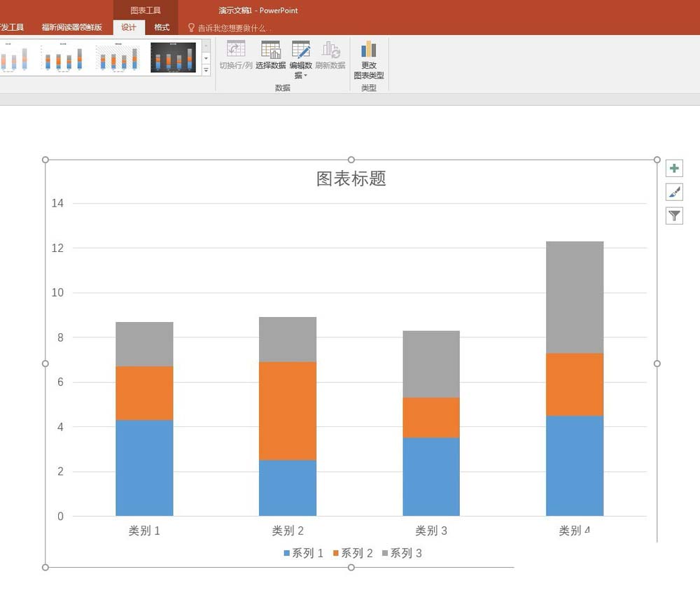Switch to the Format (格式) tab

(x=162, y=27)
